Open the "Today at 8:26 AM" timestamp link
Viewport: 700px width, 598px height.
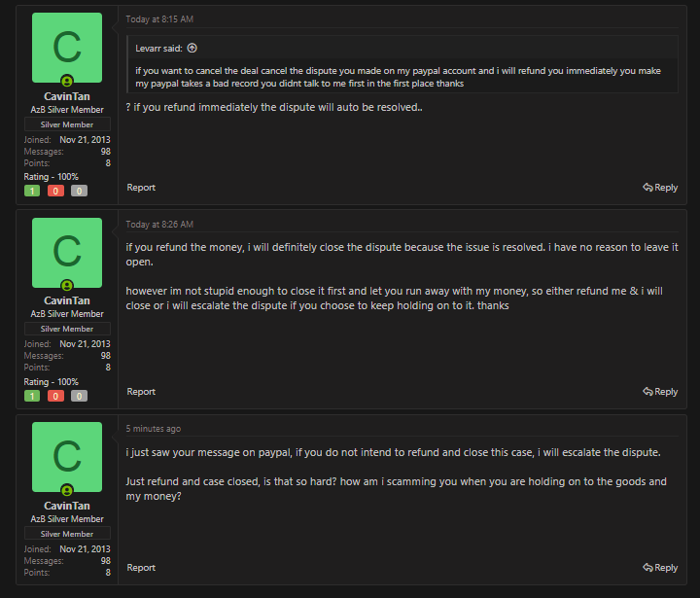pos(159,225)
